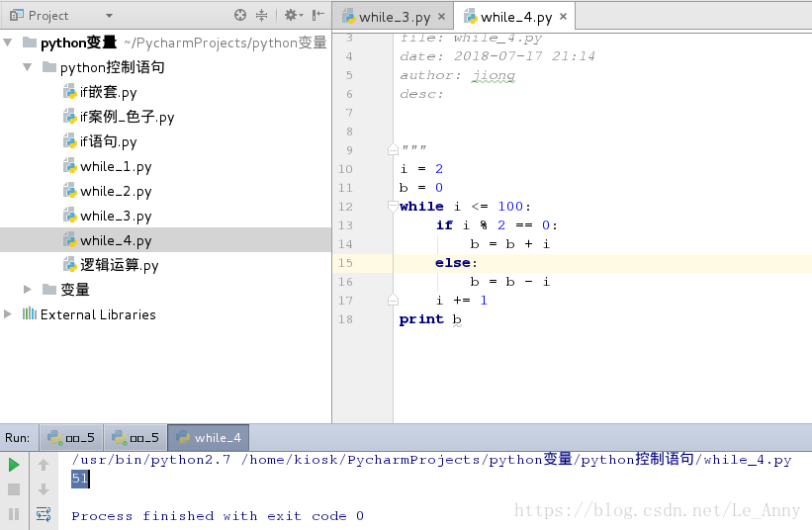This screenshot has height=530, width=812.
Task: Click the scroll-from-source target icon
Action: tap(240, 15)
